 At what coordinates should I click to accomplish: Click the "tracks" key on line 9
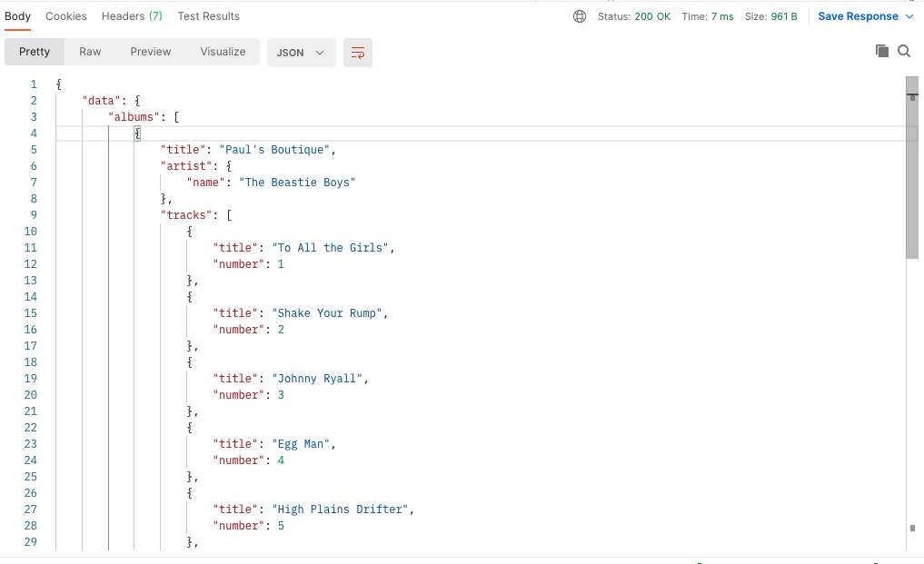[x=186, y=215]
